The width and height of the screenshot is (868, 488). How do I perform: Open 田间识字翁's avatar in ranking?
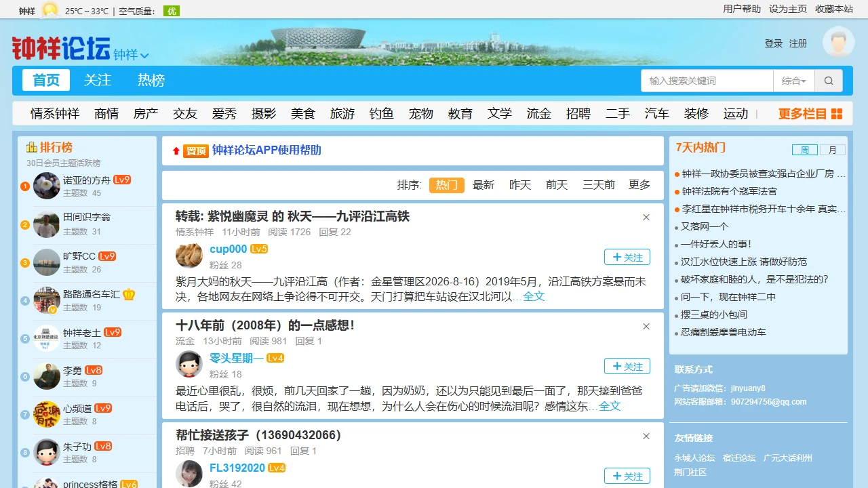pyautogui.click(x=47, y=224)
